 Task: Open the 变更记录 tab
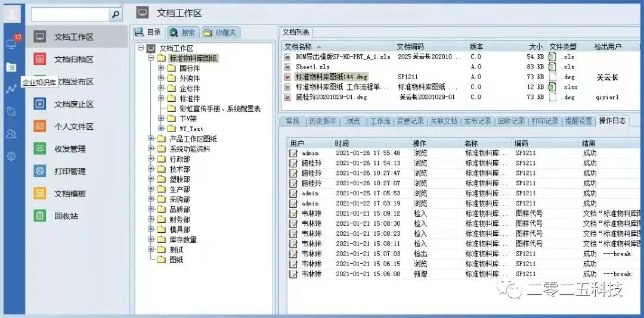click(x=410, y=121)
